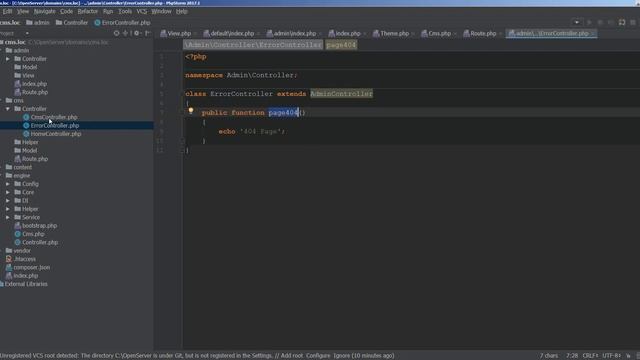Click the Scroll from Source icon in Project panel
Image resolution: width=640 pixels, height=360 pixels.
point(117,33)
